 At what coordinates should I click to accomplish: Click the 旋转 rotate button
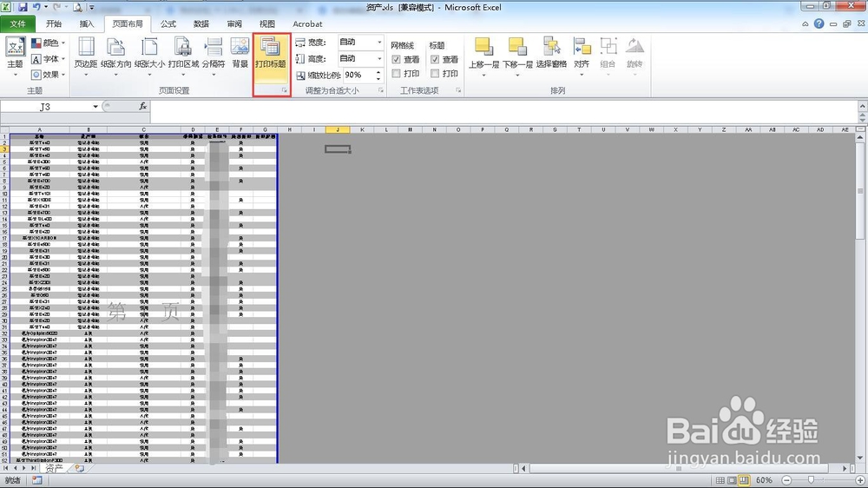click(635, 57)
